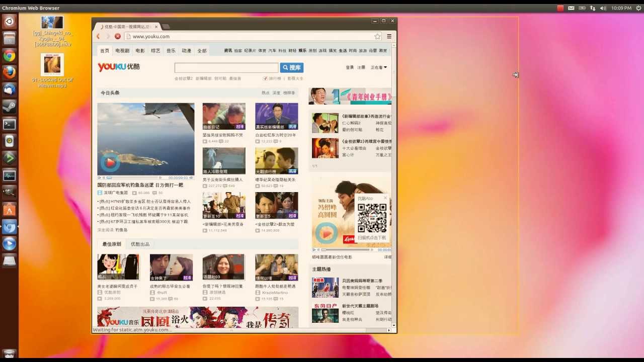Screen dimensions: 644x362
Task: Switch to the 最佳原创 tab
Action: (x=112, y=244)
